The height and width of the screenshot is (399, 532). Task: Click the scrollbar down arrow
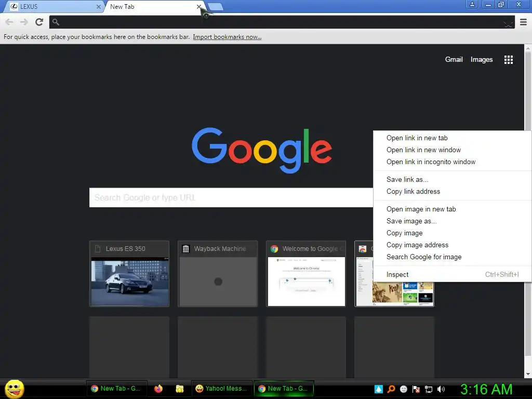[x=528, y=374]
